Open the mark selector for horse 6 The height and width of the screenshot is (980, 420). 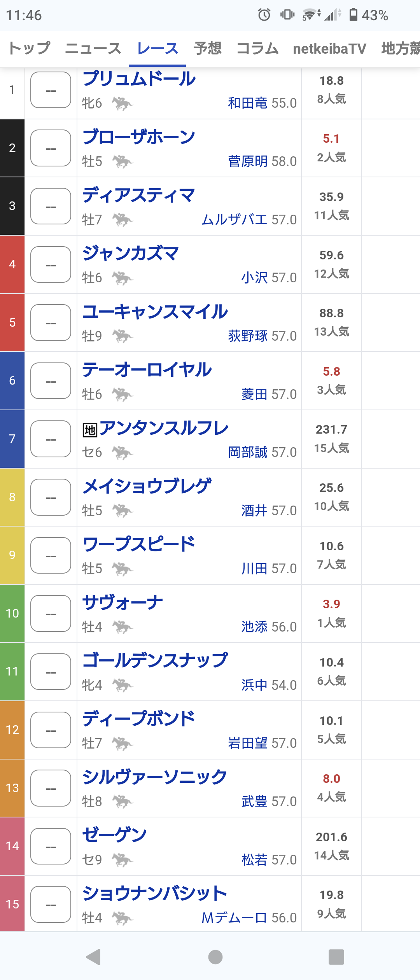pos(51,381)
